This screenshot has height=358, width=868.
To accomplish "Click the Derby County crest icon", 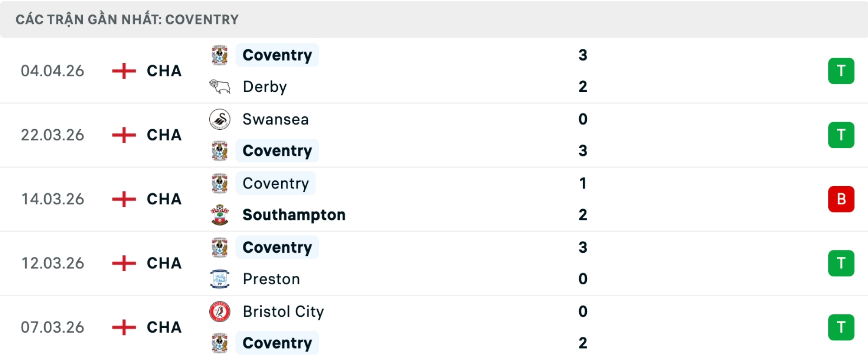I will 220,86.
